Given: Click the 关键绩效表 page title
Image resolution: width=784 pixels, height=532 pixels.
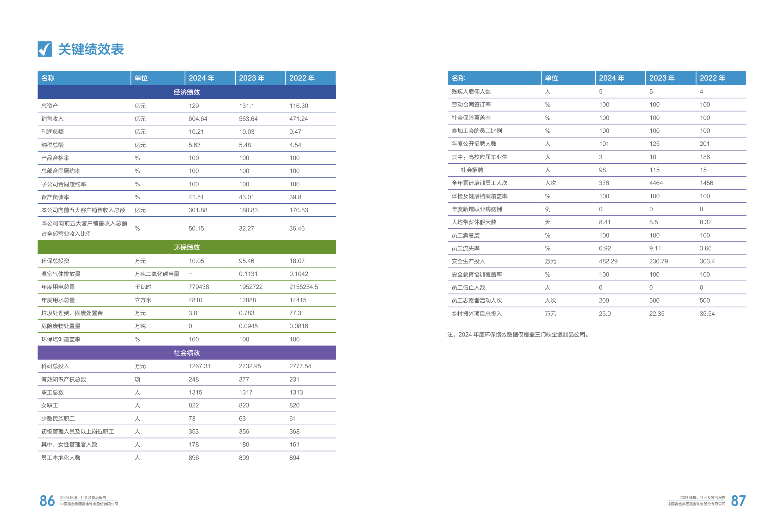Looking at the screenshot, I should click(x=91, y=49).
